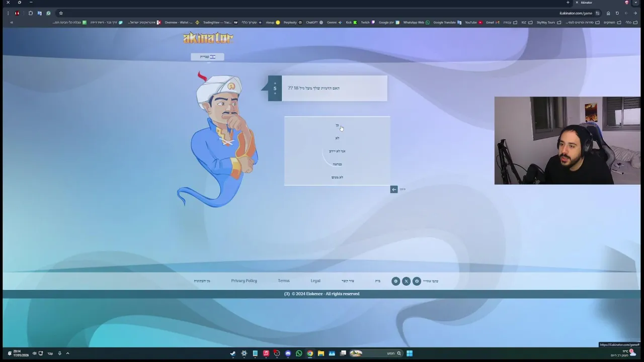Image resolution: width=644 pixels, height=362 pixels.
Task: Open a new browser tab
Action: 568,3
